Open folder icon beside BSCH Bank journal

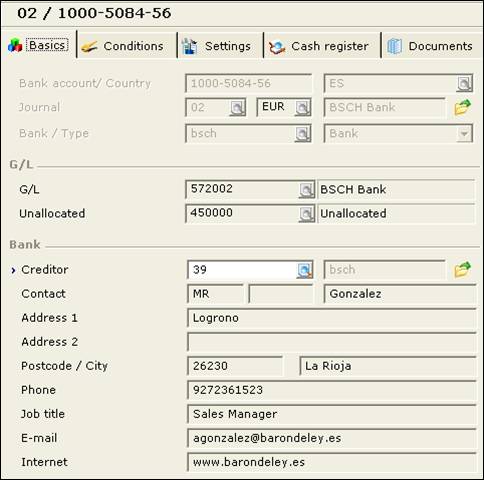tap(463, 107)
